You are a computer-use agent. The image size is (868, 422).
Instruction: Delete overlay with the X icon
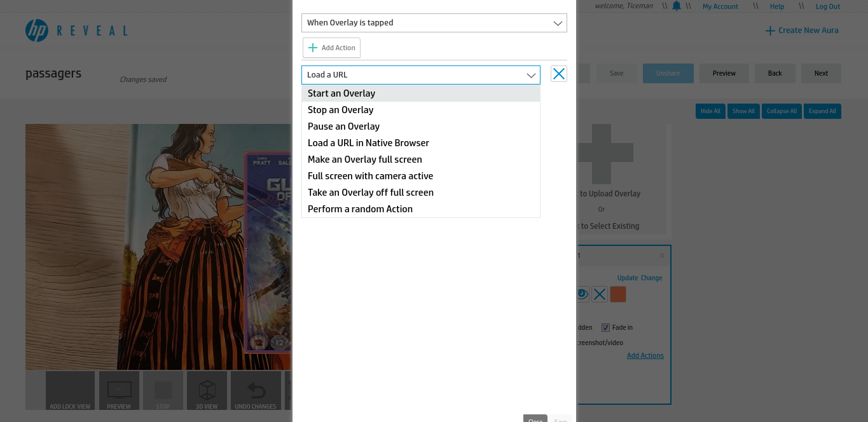(x=600, y=294)
